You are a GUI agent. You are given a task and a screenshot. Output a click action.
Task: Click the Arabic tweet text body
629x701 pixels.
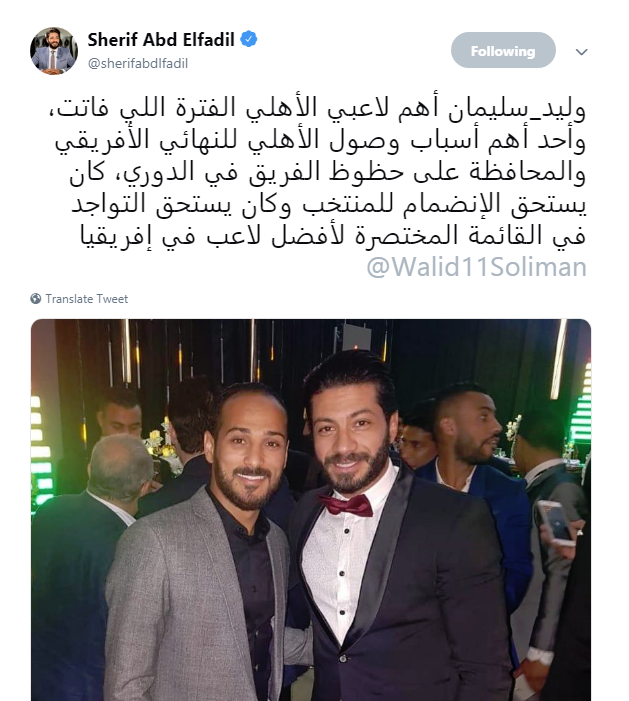pyautogui.click(x=318, y=173)
